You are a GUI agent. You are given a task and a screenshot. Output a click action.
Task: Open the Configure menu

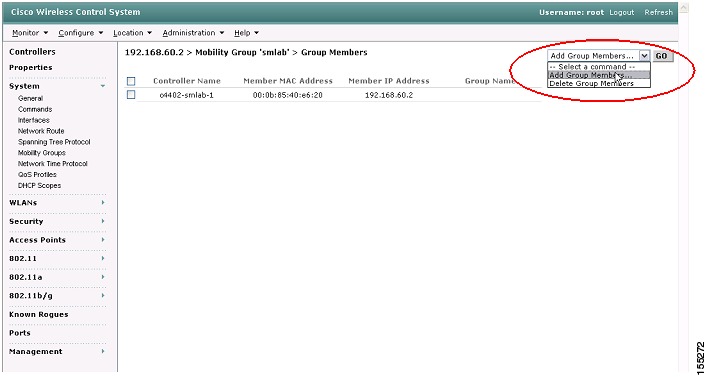pos(80,33)
